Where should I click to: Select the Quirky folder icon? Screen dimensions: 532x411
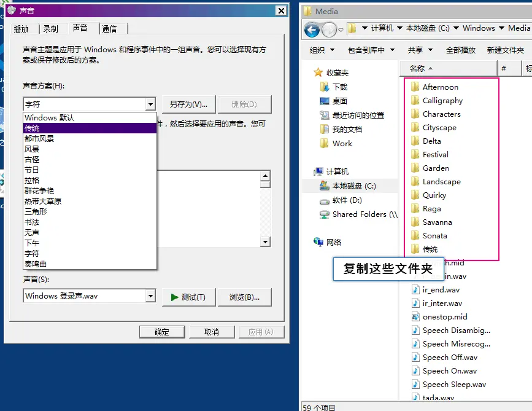[x=415, y=195]
